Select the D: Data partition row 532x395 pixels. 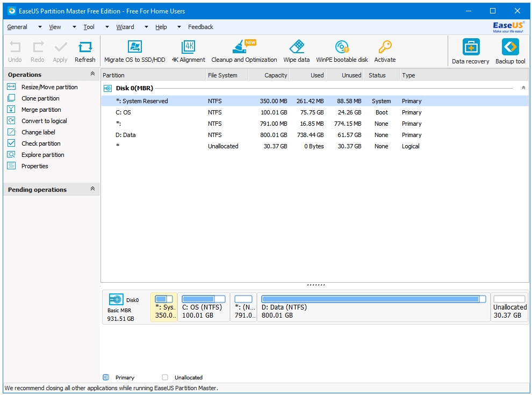[314, 135]
